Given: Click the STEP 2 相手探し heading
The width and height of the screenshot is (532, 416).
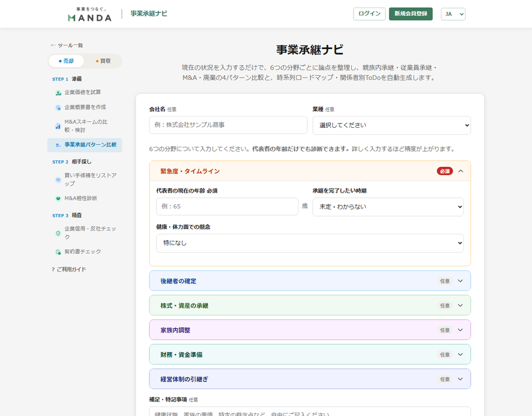Looking at the screenshot, I should pos(72,162).
